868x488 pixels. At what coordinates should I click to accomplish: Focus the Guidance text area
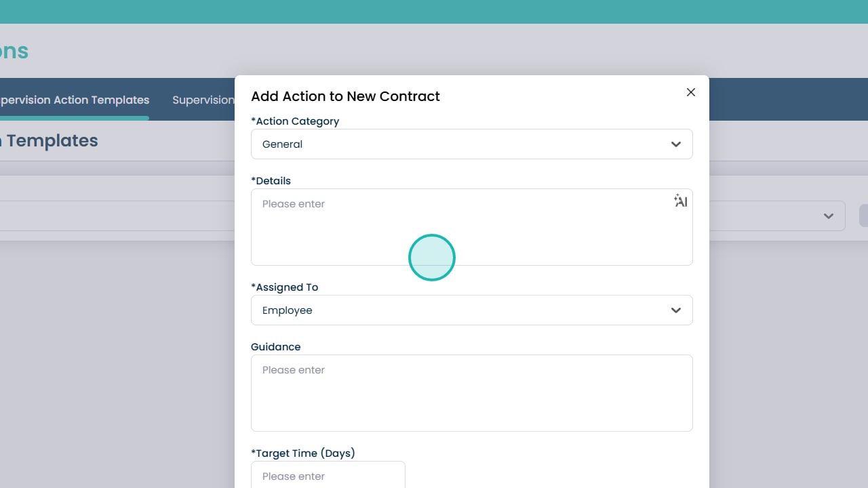471,393
